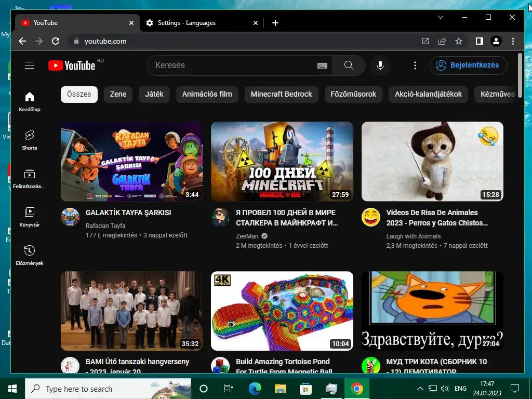Play the 100 ДНЕЙ MINECRAFT thumbnail
532x399 pixels.
click(282, 162)
